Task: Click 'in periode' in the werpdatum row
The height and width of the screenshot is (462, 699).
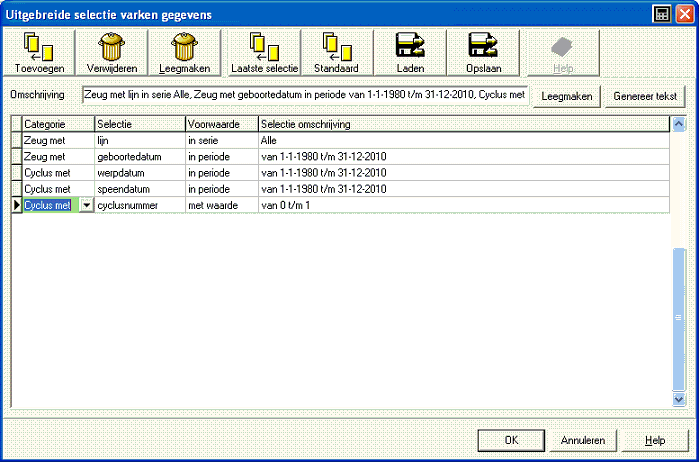Action: click(222, 173)
